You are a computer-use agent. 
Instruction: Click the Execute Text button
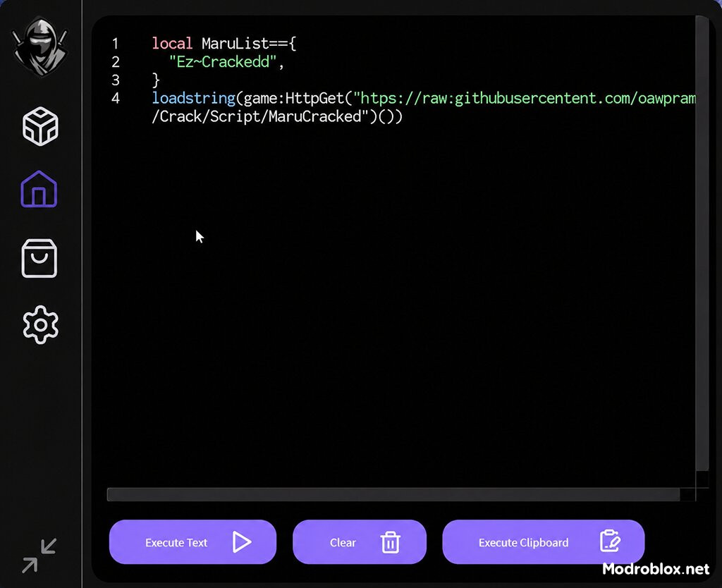[x=192, y=542]
